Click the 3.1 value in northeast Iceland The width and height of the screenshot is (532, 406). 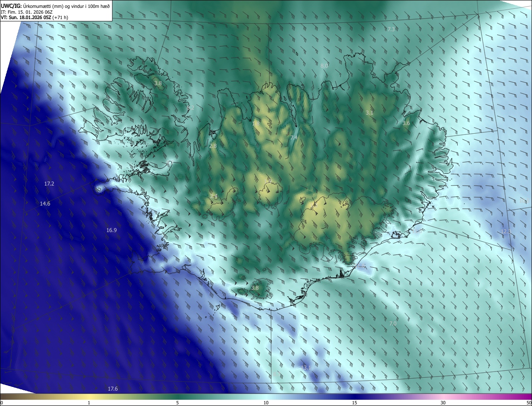(x=369, y=113)
